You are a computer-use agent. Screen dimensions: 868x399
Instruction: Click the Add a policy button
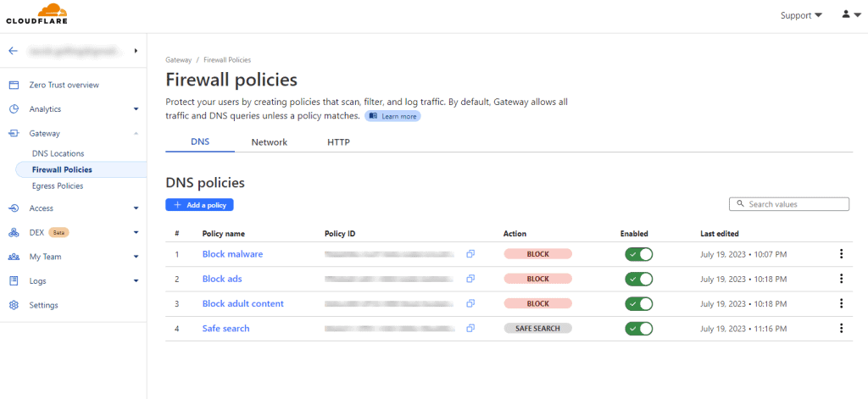point(200,205)
